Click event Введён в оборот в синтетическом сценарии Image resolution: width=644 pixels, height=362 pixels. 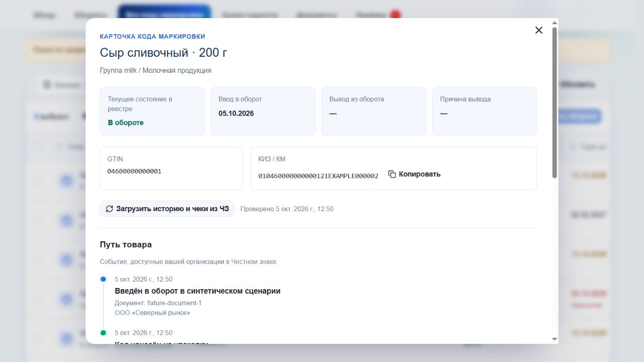[198, 291]
